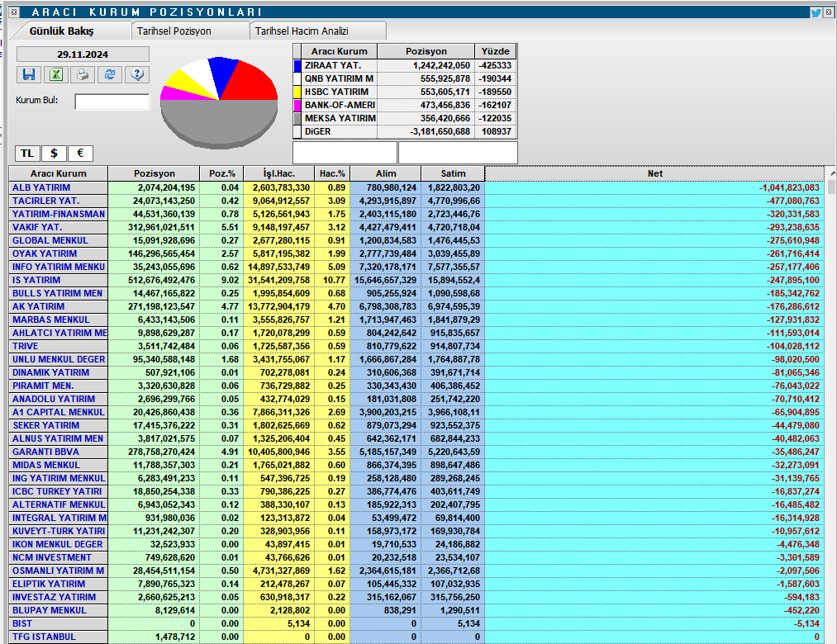This screenshot has height=644, width=837.
Task: Click the vertical scrollbar up arrow
Action: [832, 173]
